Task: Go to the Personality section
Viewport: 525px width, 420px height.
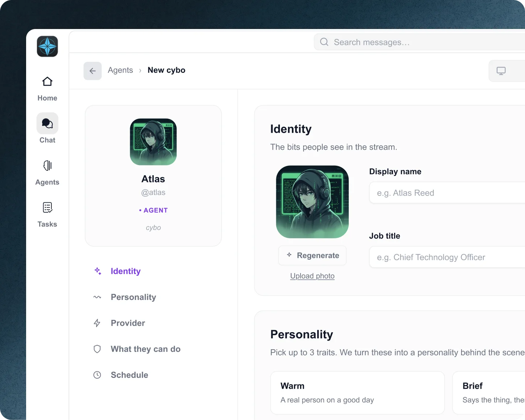Action: (x=133, y=297)
